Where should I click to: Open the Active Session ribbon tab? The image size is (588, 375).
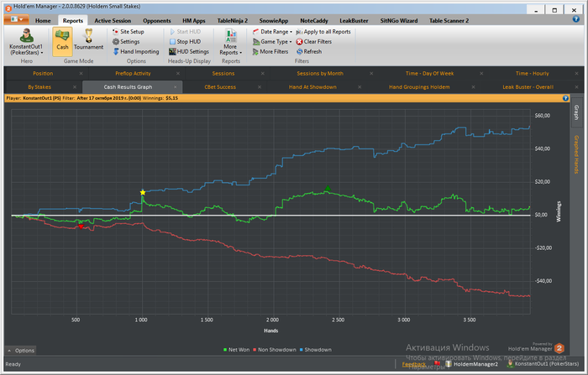(x=113, y=21)
